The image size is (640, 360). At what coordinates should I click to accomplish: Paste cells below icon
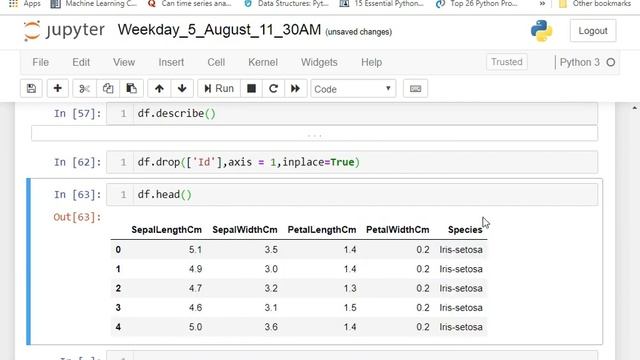[x=131, y=89]
